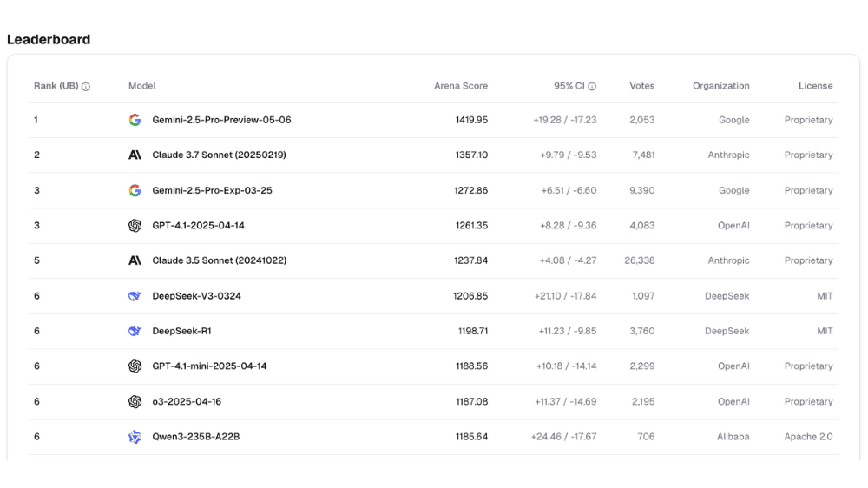
Task: Click MIT license in DeepSeek-R1 row
Action: tap(825, 331)
